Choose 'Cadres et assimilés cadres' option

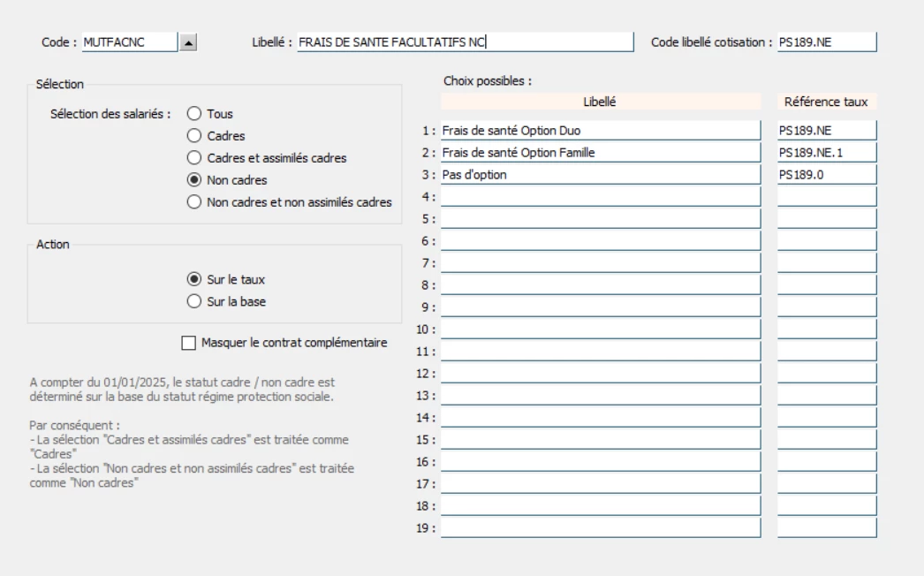193,158
